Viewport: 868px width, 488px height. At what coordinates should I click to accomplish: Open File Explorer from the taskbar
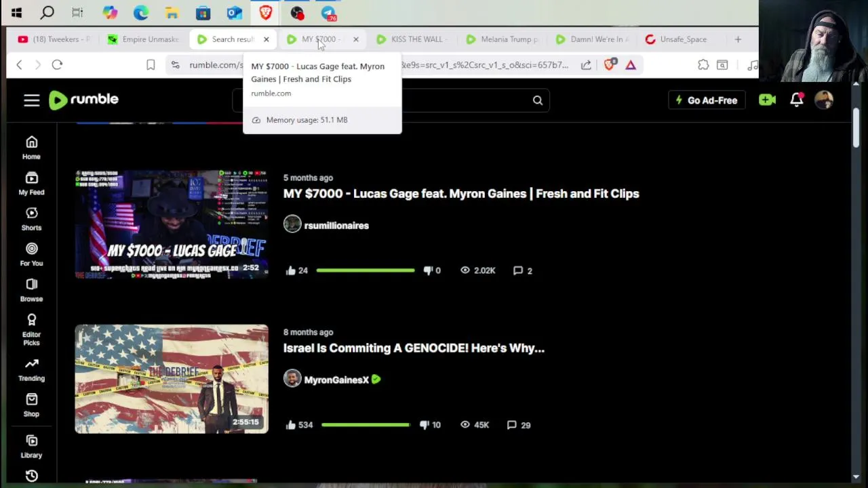(x=172, y=12)
